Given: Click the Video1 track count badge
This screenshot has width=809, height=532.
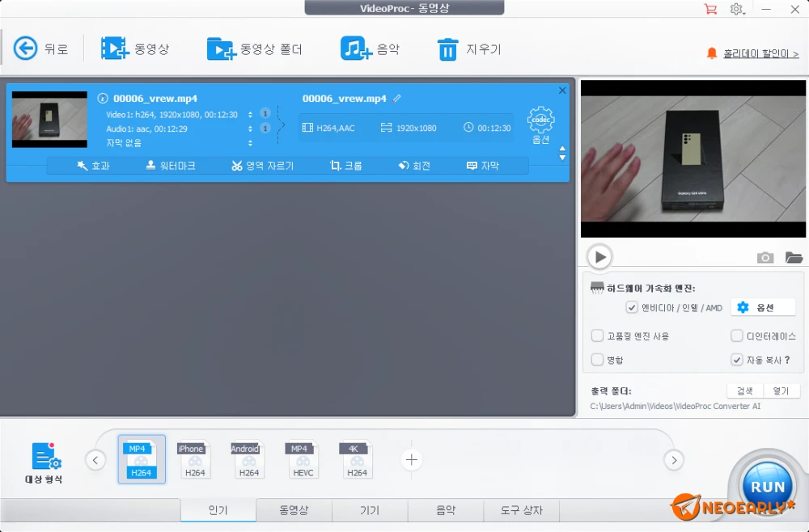Looking at the screenshot, I should 265,113.
